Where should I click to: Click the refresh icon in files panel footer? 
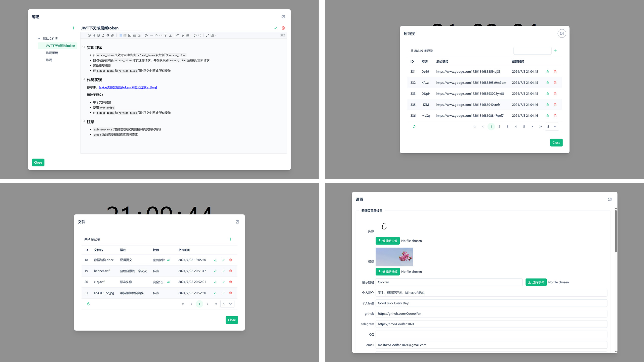click(x=88, y=304)
